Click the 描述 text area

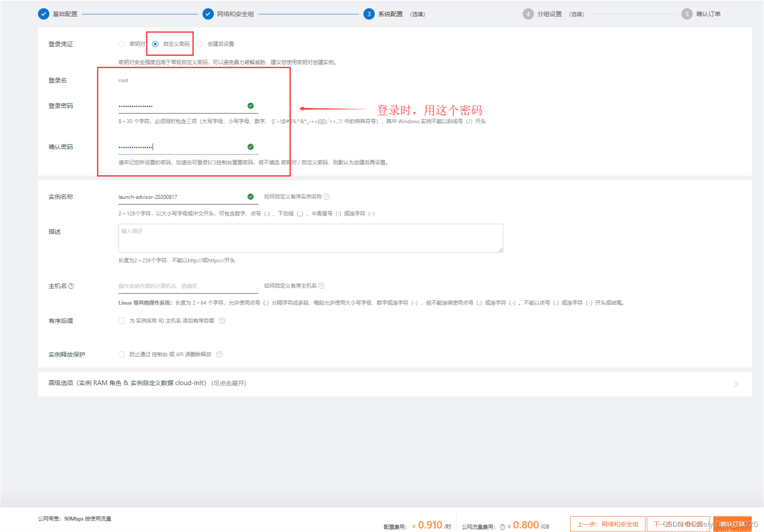coord(311,238)
